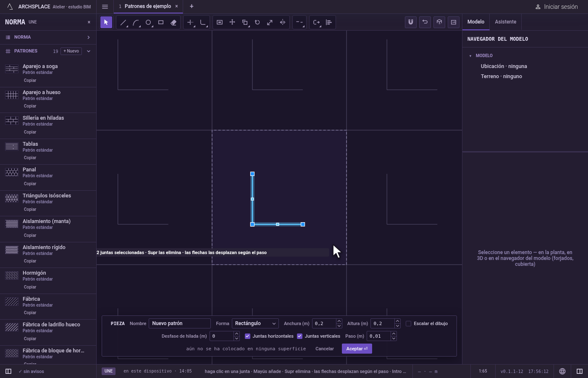Pick the Arc drawing tool
588x378 pixels.
click(136, 22)
